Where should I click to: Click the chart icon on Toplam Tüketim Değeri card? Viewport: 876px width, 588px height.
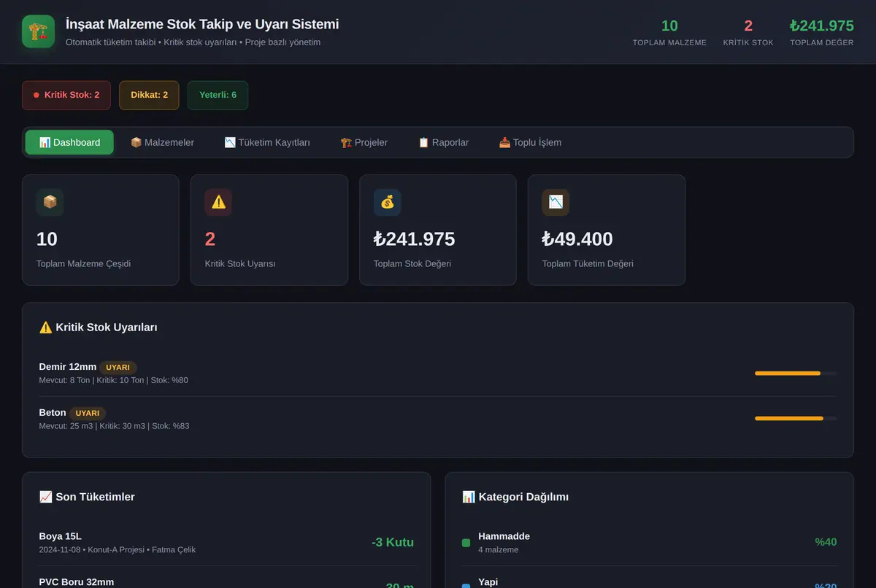click(556, 202)
